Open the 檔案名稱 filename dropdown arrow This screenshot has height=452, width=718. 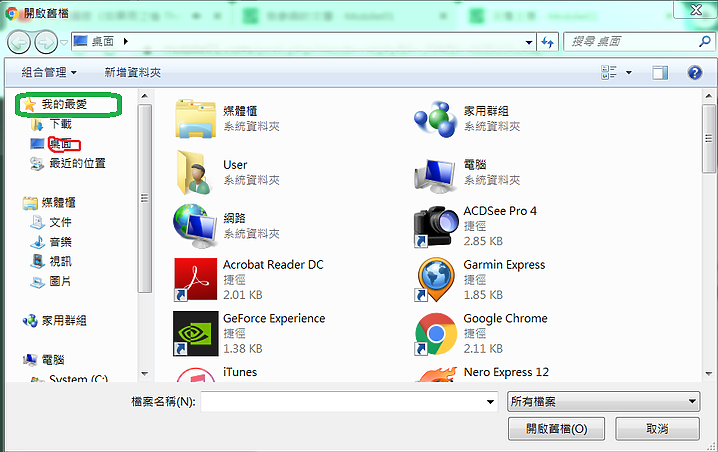pyautogui.click(x=490, y=402)
